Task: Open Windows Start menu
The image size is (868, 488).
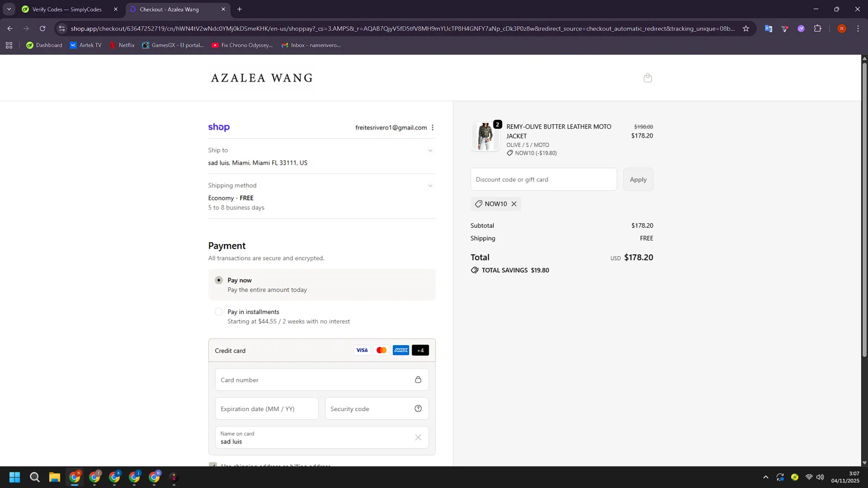Action: click(15, 477)
